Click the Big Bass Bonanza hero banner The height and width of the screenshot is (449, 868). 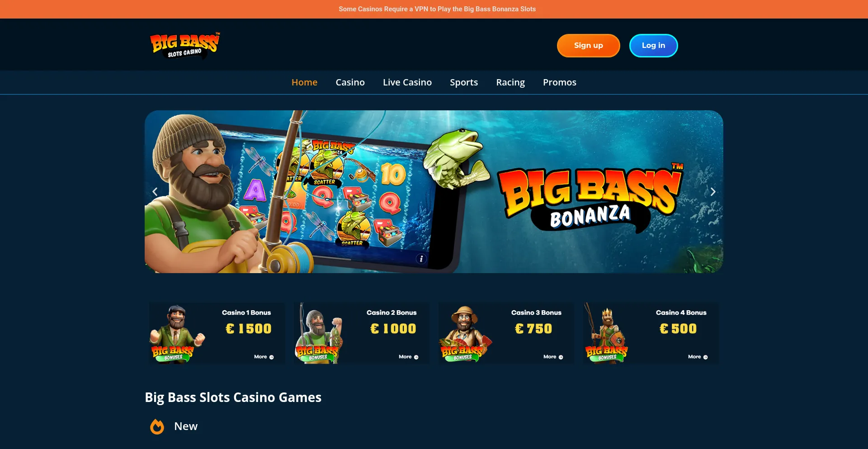point(434,192)
